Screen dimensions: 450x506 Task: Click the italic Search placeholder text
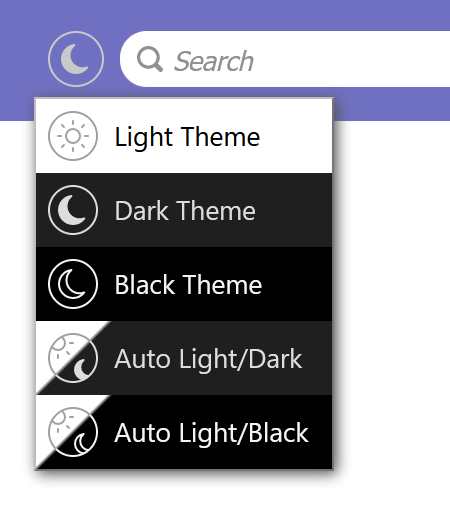click(x=213, y=61)
